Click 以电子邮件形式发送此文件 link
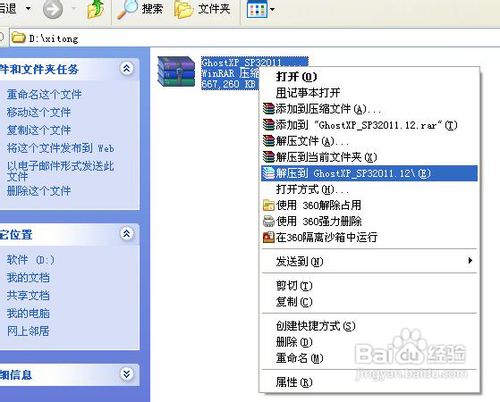The image size is (500, 402). 61,171
